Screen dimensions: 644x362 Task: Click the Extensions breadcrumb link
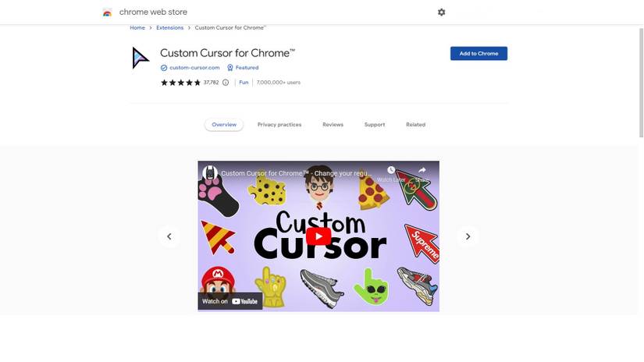click(169, 27)
